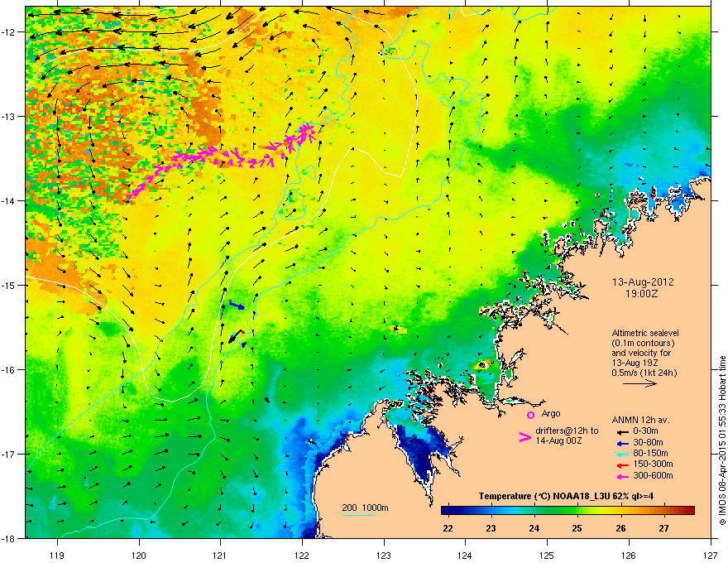
Task: Click the colorbar tick label 26
Action: pyautogui.click(x=620, y=528)
